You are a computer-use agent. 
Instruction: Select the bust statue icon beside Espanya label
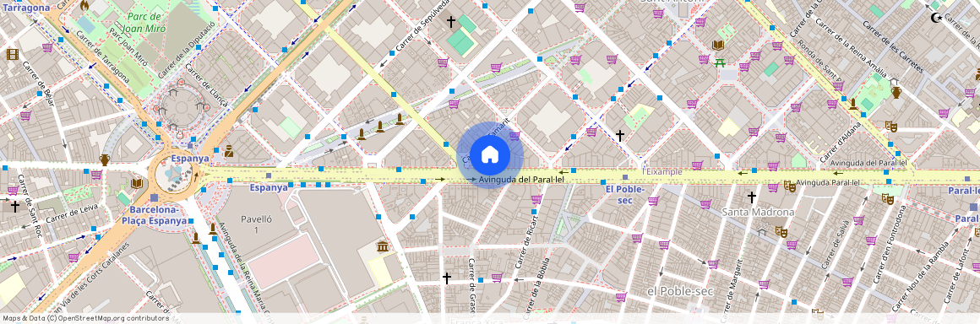230,151
